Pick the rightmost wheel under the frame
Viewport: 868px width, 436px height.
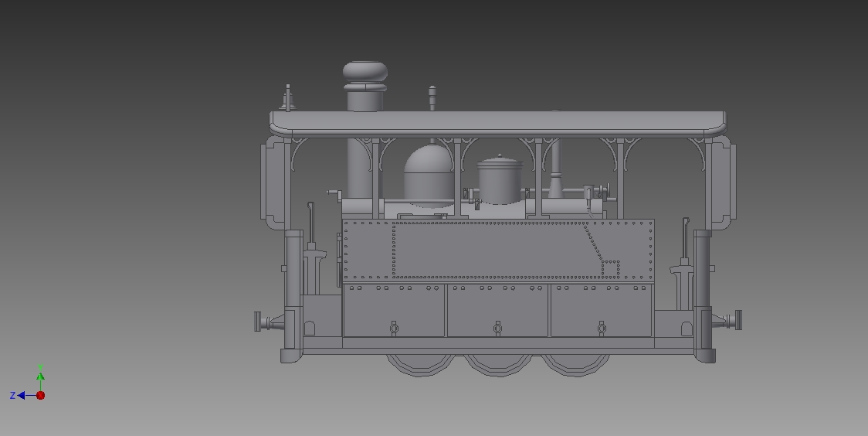tap(575, 365)
